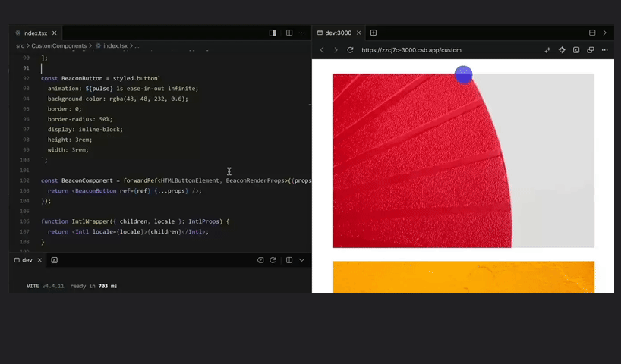Viewport: 621px width, 364px height.
Task: Click the new terminal icon beside dev tab
Action: pos(55,260)
